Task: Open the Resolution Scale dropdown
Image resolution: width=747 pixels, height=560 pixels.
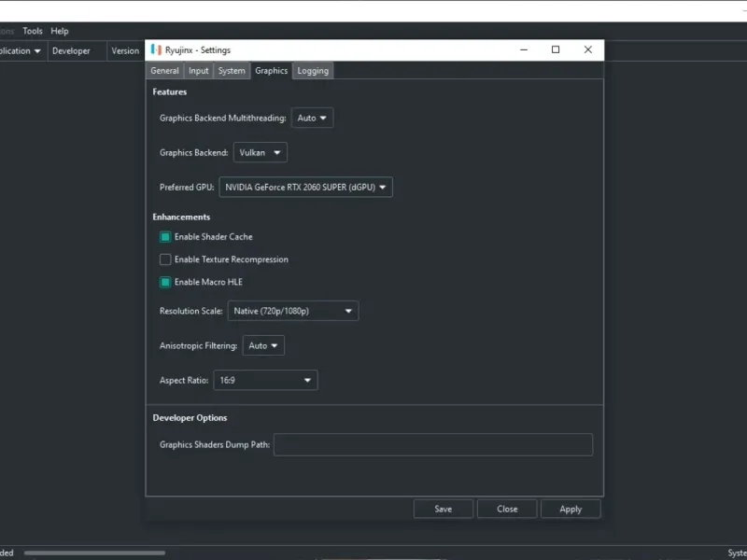Action: pos(293,311)
